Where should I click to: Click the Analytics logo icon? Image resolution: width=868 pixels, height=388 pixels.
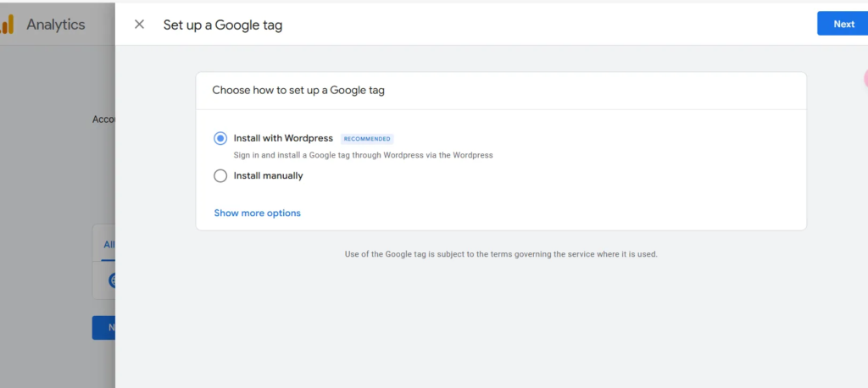point(6,25)
